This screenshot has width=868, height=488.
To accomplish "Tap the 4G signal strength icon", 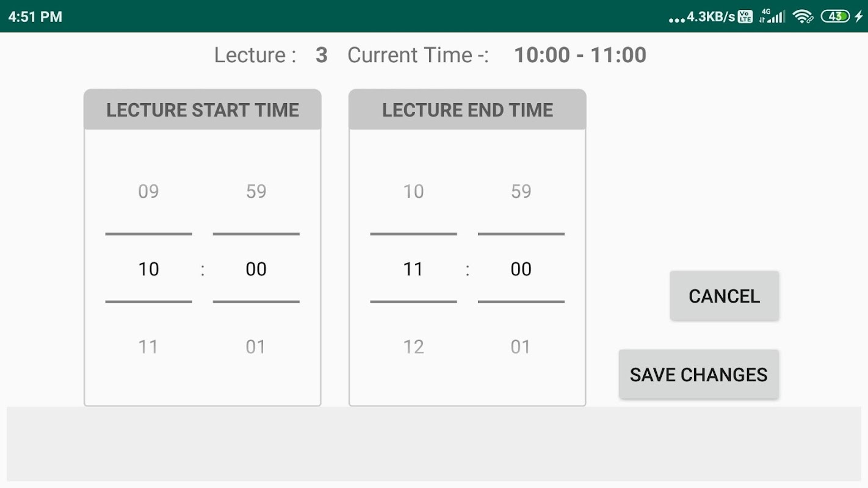I will 772,16.
